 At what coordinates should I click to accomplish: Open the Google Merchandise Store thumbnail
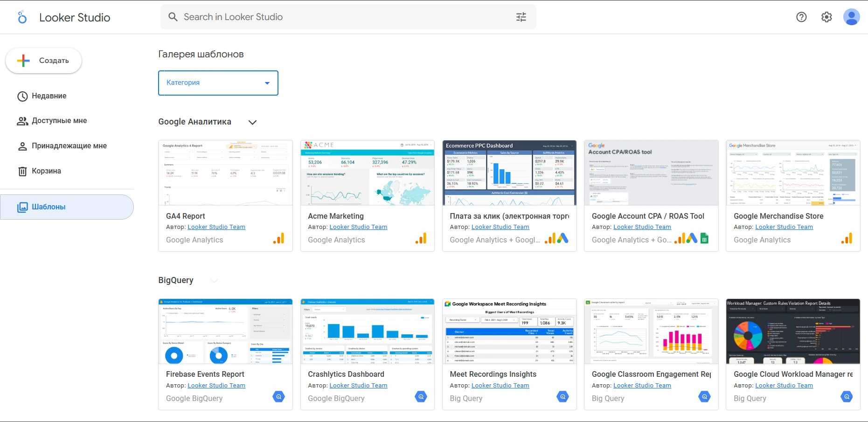[x=793, y=173]
